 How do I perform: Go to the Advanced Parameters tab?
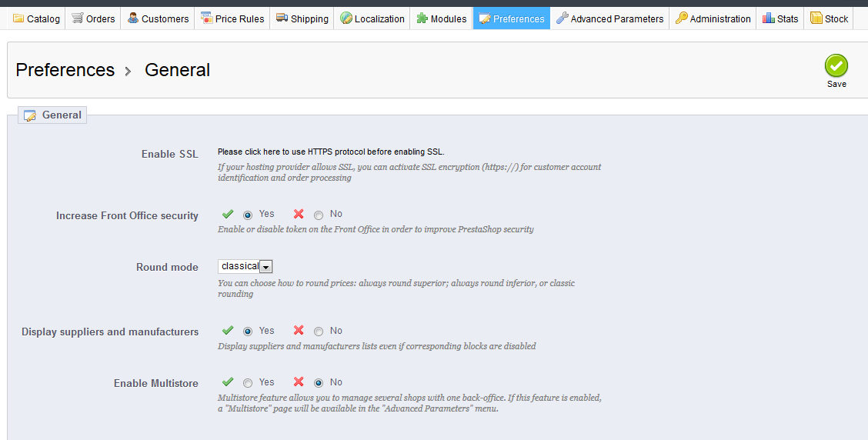click(x=609, y=18)
